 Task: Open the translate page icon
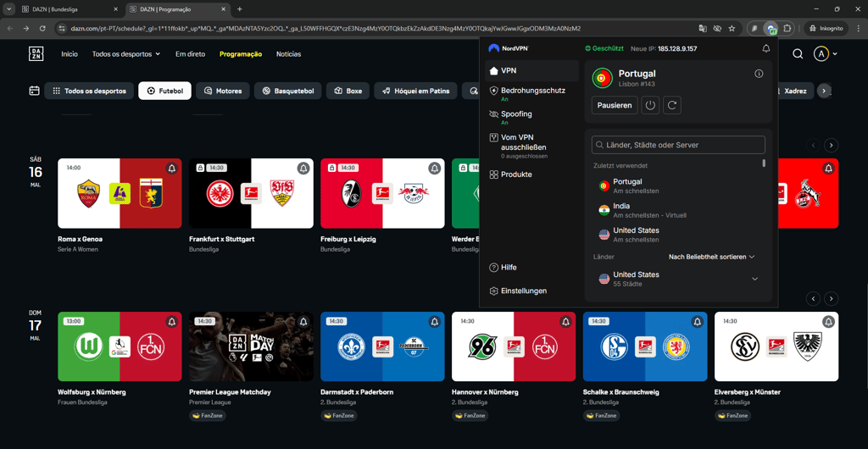703,28
